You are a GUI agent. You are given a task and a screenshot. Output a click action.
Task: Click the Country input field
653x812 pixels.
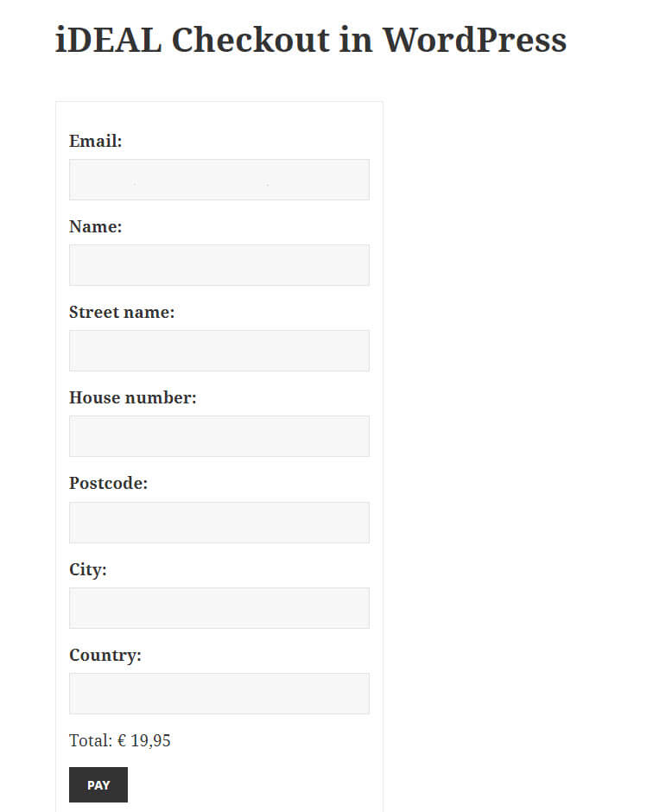[x=219, y=693]
